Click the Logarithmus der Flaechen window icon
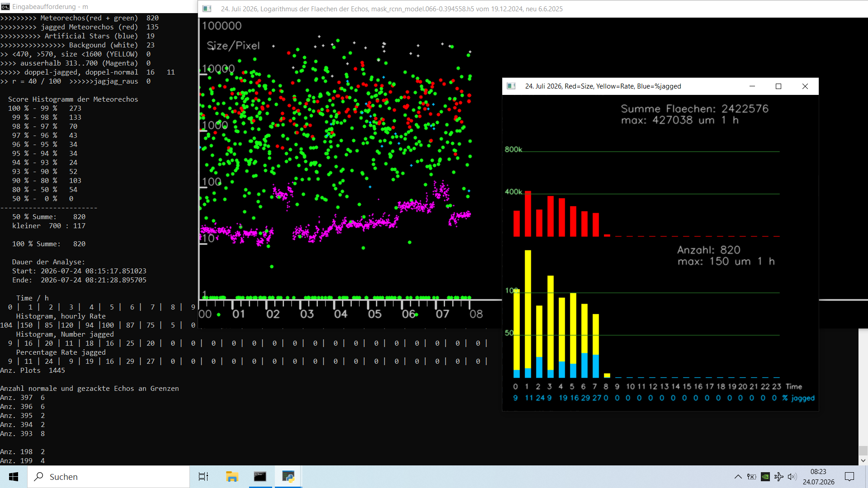The width and height of the screenshot is (868, 488). (207, 9)
